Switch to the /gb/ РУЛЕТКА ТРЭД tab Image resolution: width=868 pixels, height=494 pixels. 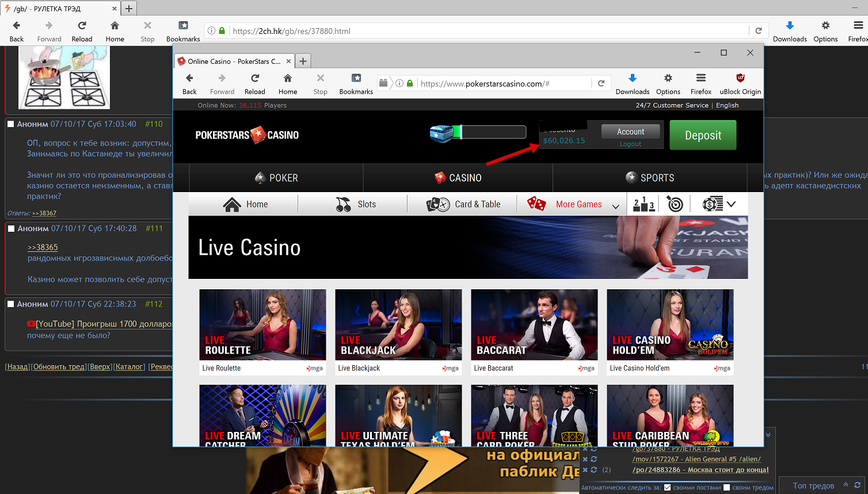60,9
